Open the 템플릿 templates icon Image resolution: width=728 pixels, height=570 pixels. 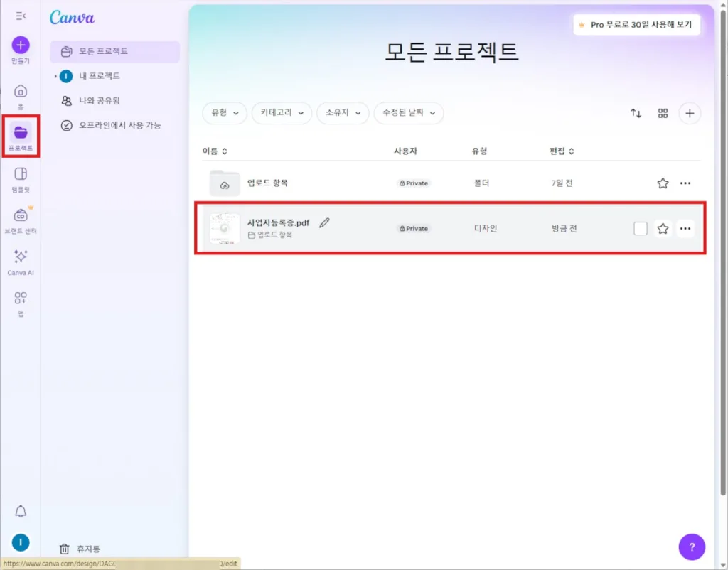tap(21, 174)
